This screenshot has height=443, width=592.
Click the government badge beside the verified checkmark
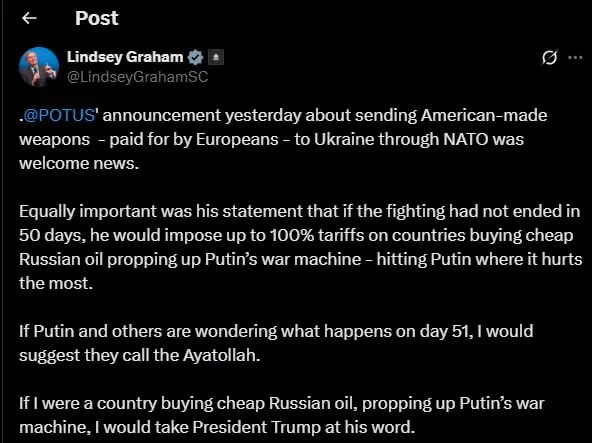tap(216, 57)
